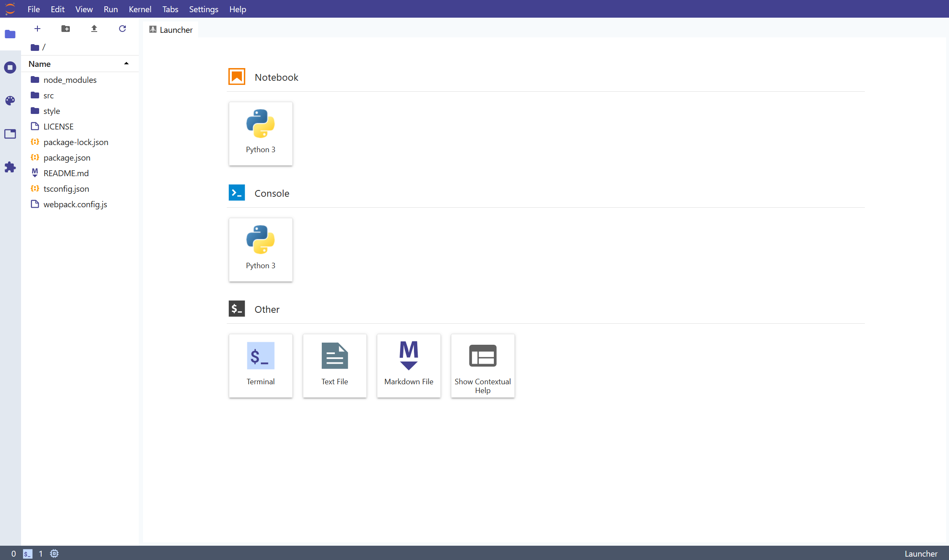Screen dimensions: 949x560
Task: Open the Open Tabs sidebar panel
Action: coord(10,134)
